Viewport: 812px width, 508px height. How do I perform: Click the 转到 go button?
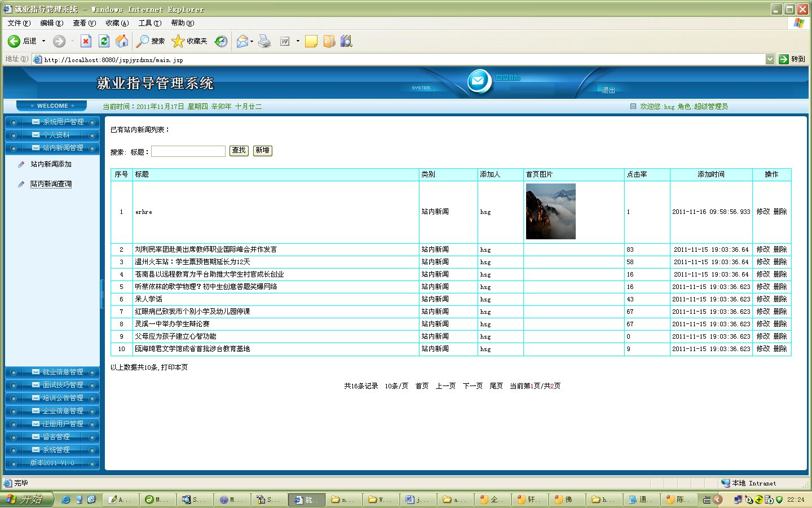pos(792,59)
